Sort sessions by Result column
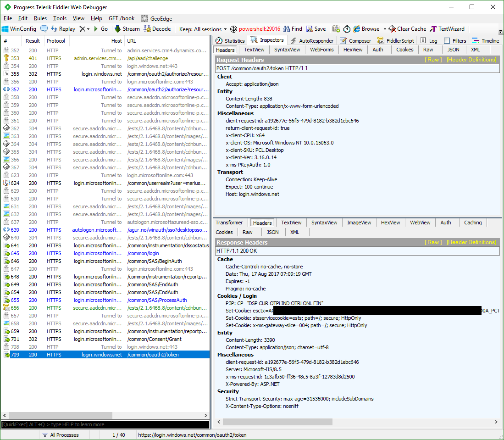504x440 pixels. point(33,41)
